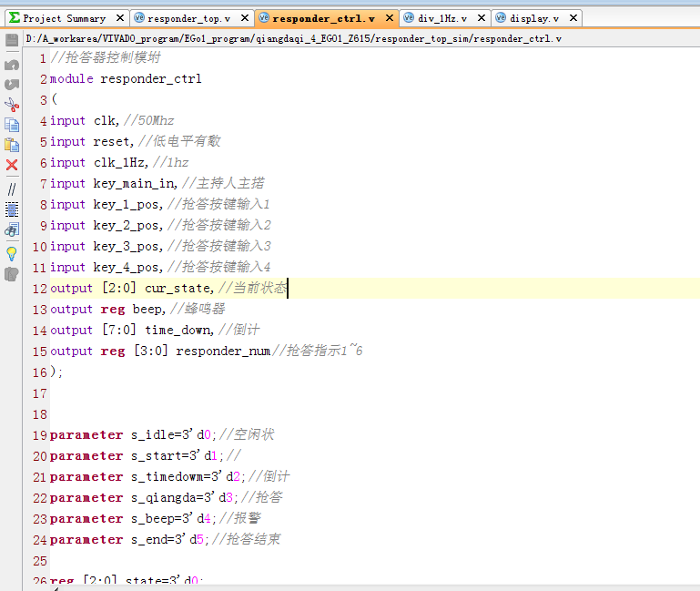Image resolution: width=700 pixels, height=591 pixels.
Task: Toggle line comments with the // icon
Action: point(12,189)
